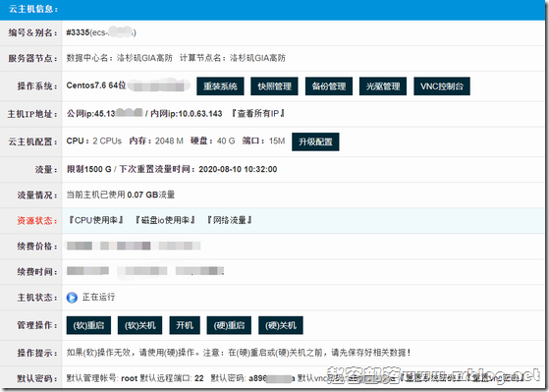Click the 续费价格 label

pos(37,247)
